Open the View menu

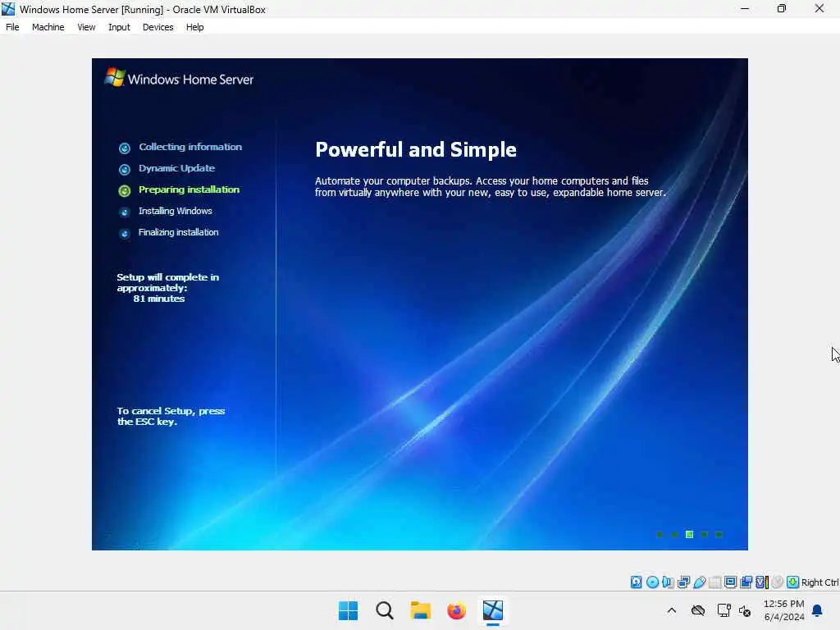[x=86, y=27]
